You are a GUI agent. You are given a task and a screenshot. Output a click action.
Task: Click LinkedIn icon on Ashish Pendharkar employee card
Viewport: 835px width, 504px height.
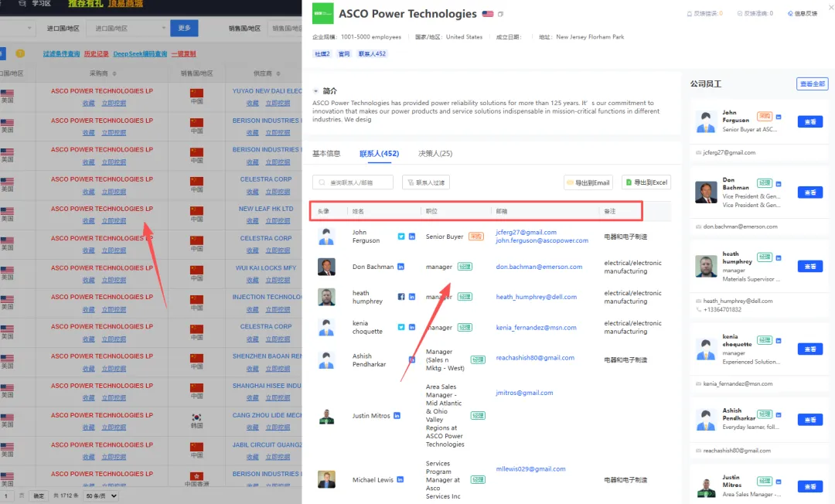(779, 414)
